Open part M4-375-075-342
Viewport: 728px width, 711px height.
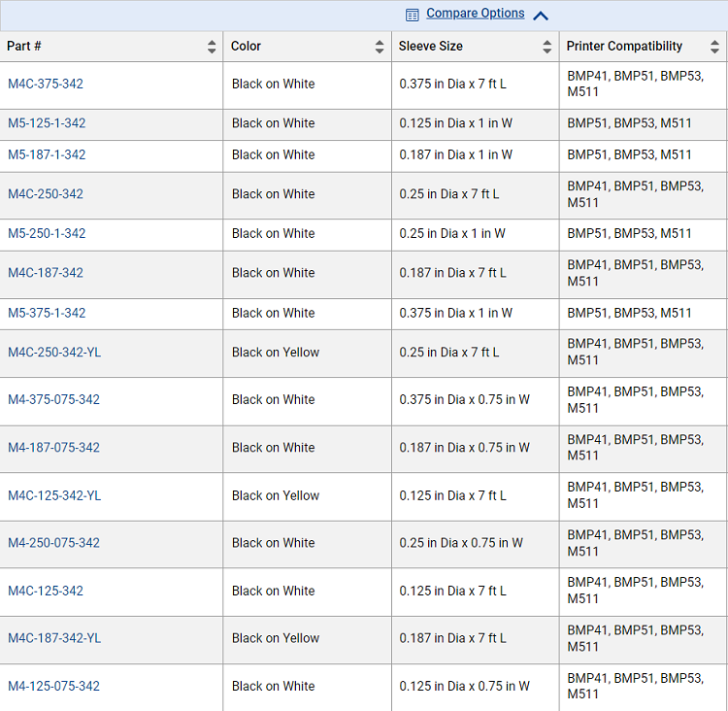(53, 399)
